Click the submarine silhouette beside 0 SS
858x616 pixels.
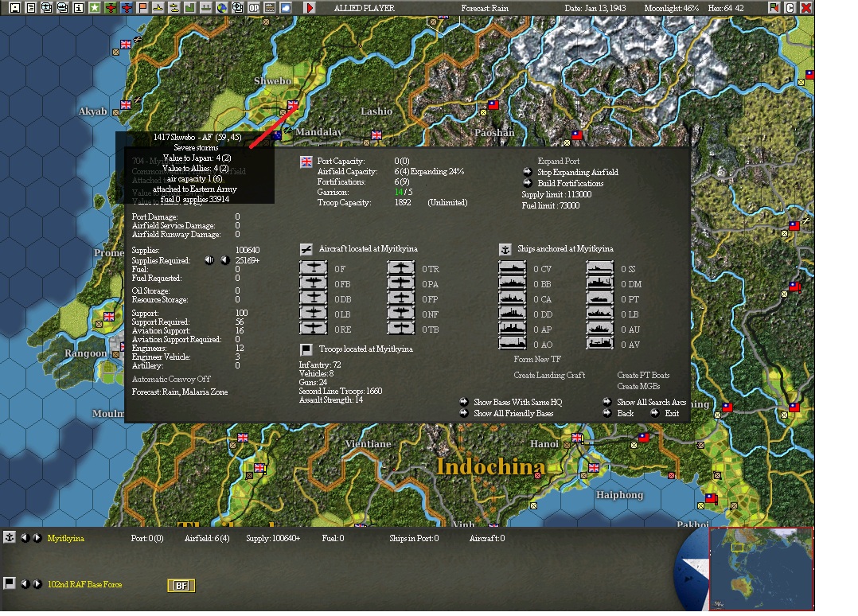click(x=600, y=268)
